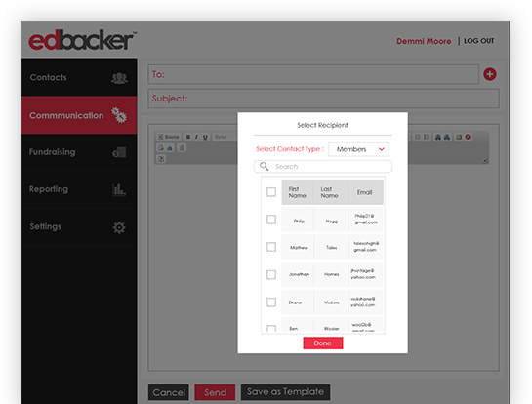Click the Settings gear icon

(x=119, y=227)
